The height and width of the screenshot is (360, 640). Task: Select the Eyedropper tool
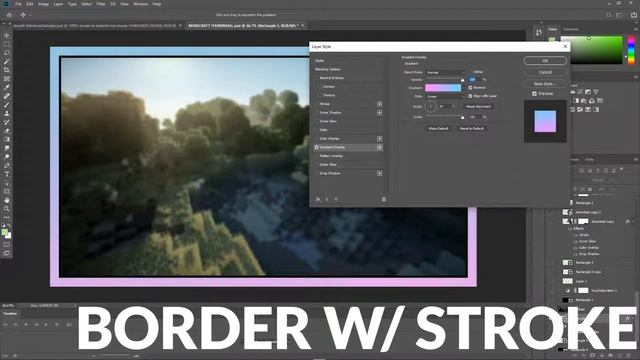tap(7, 87)
